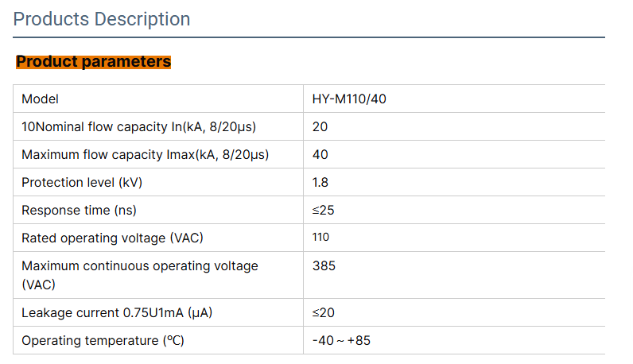Select the Maximum flow capacity Imax label
Image resolution: width=633 pixels, height=364 pixels.
pos(146,155)
